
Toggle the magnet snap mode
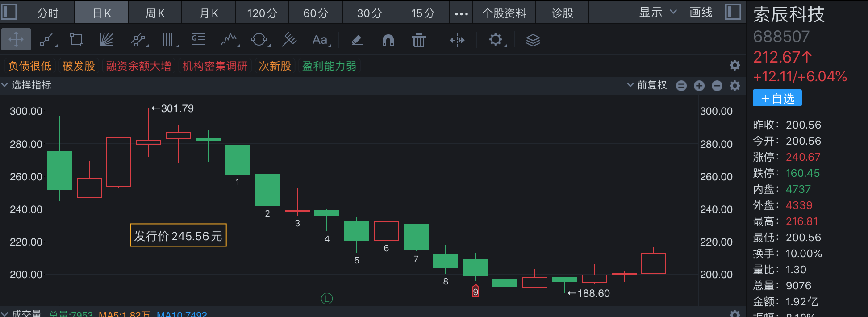click(388, 40)
